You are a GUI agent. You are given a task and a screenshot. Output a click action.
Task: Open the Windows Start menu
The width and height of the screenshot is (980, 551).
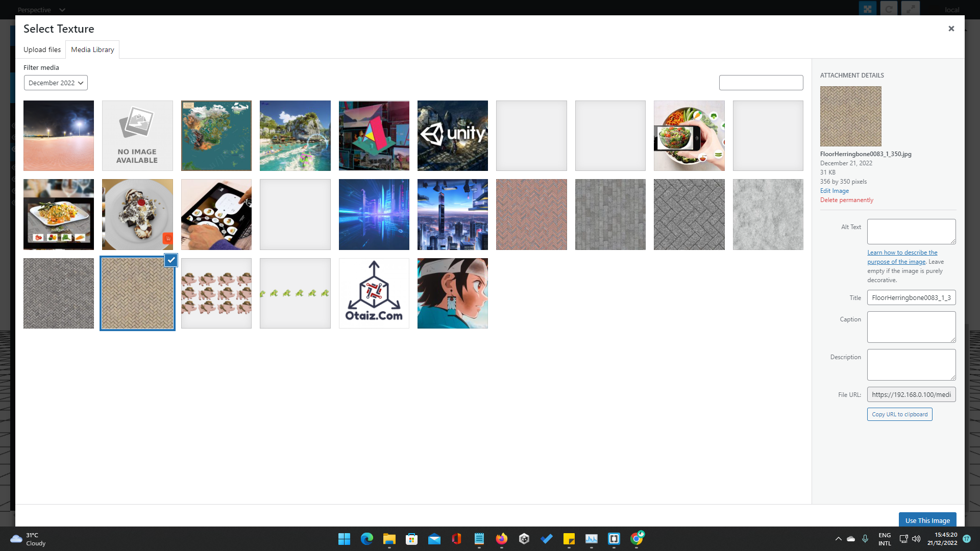click(x=345, y=539)
